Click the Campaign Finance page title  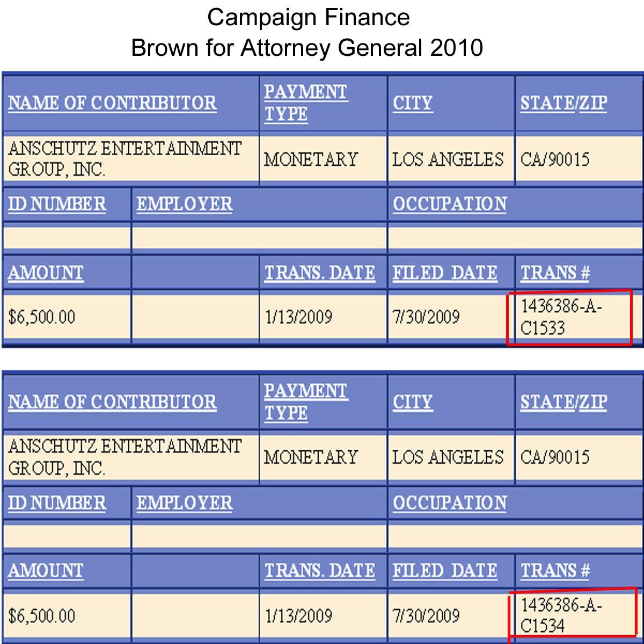coord(308,17)
